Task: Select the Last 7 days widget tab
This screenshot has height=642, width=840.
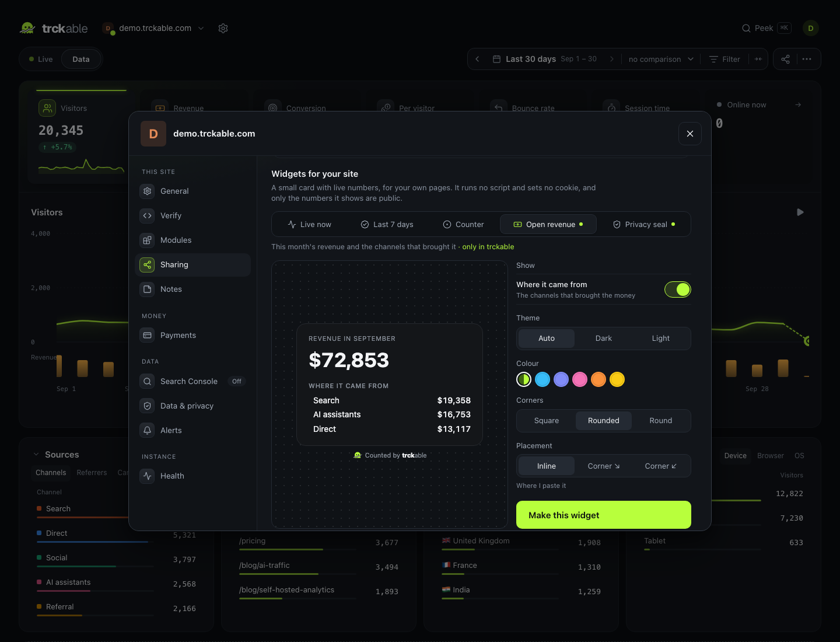Action: pyautogui.click(x=387, y=225)
